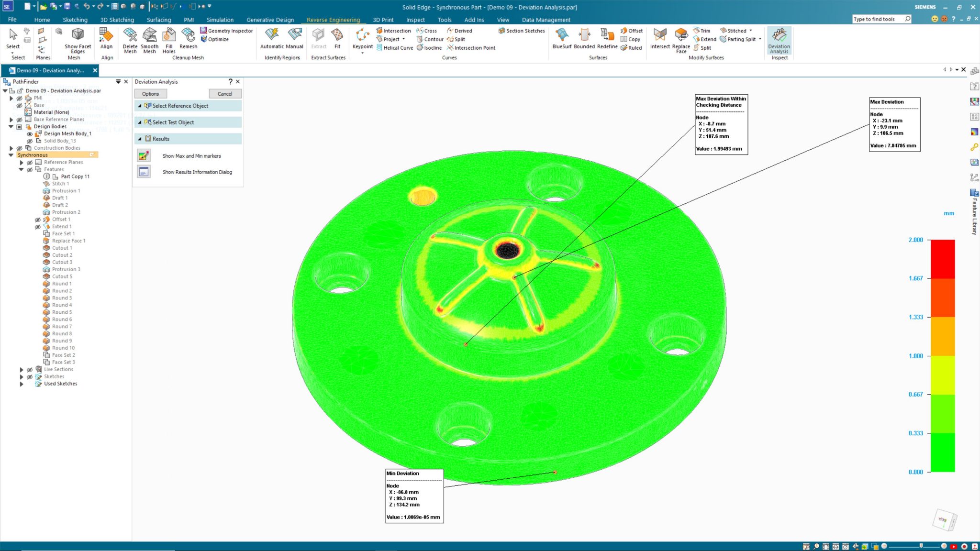Click the Section Sketches command
This screenshot has height=551, width=980.
tap(522, 31)
